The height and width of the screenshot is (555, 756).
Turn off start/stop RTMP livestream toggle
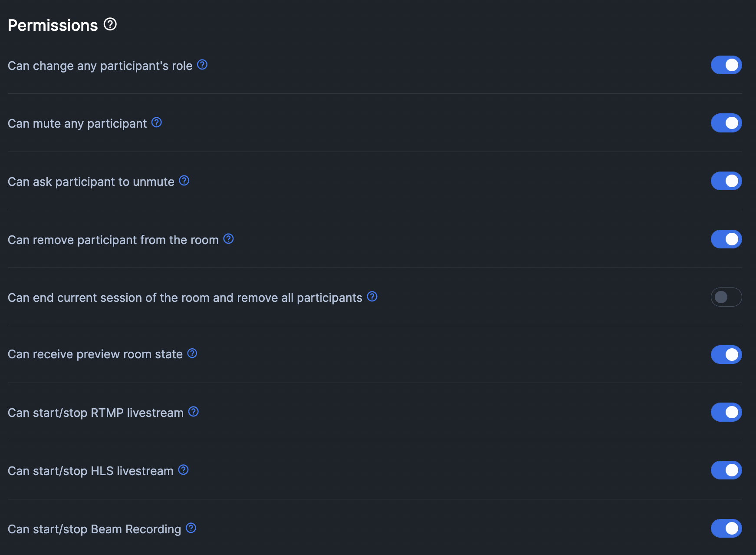726,413
